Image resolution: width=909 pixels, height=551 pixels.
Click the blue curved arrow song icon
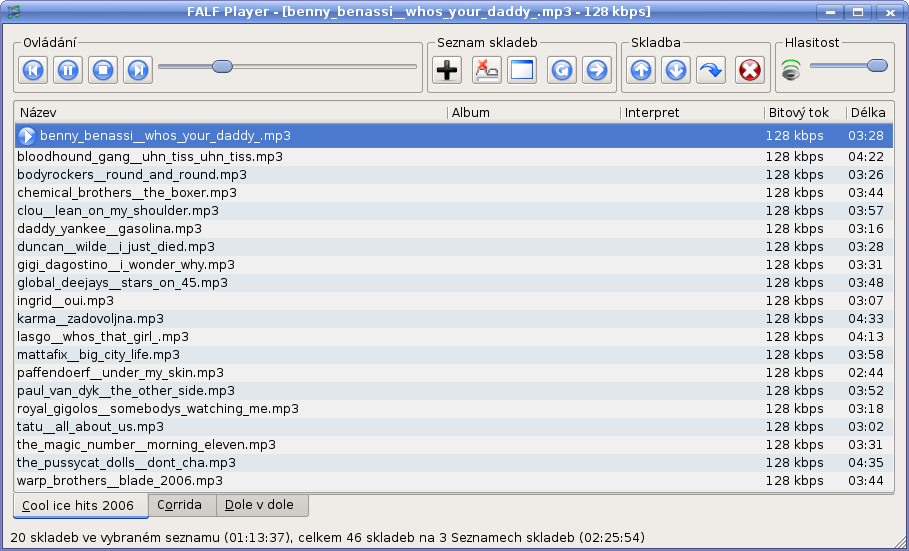point(711,69)
